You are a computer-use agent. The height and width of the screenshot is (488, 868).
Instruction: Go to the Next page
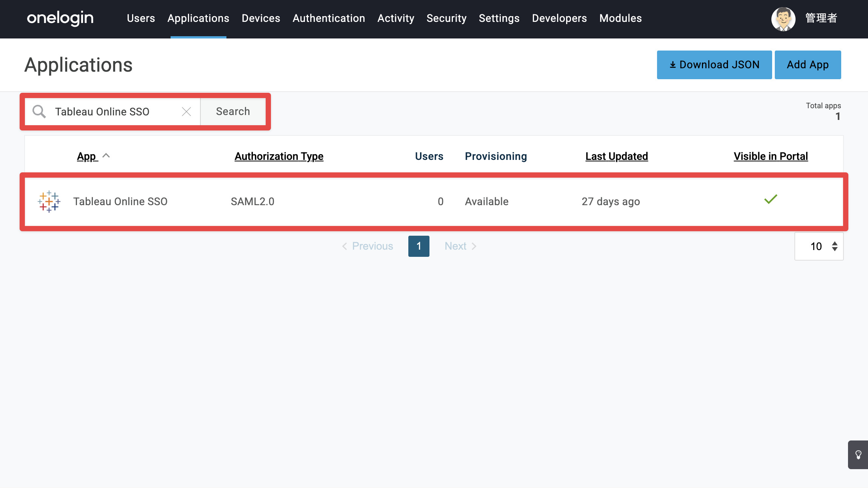[460, 246]
